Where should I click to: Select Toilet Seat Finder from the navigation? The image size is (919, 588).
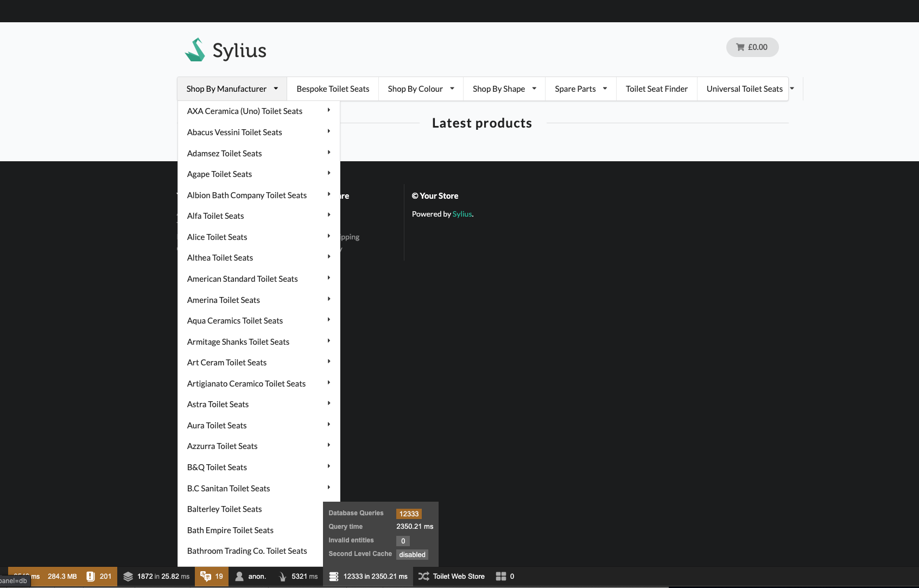(656, 88)
